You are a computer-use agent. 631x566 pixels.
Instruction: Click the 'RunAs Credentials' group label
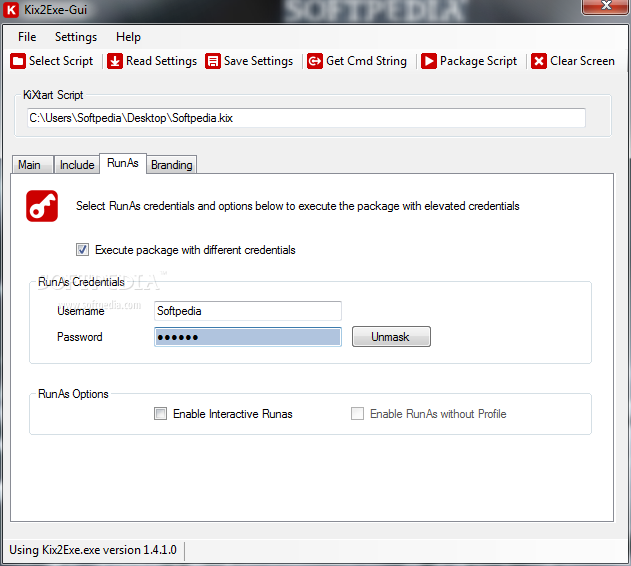click(81, 282)
